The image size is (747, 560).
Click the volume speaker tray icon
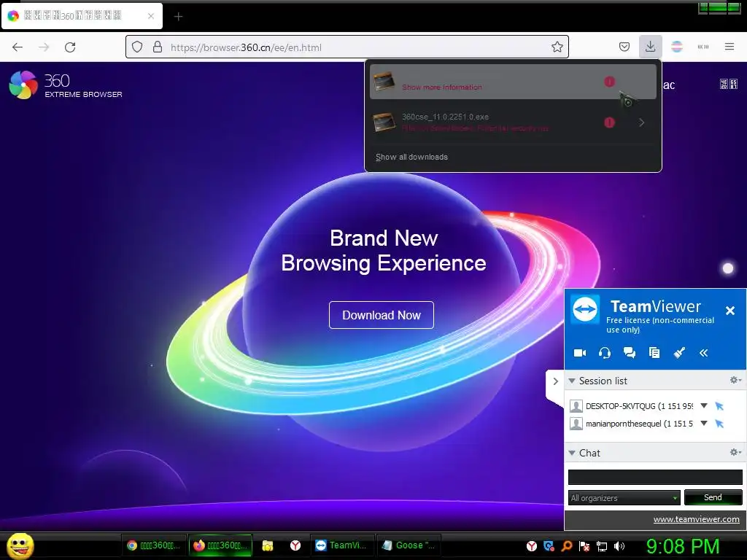[x=619, y=546]
